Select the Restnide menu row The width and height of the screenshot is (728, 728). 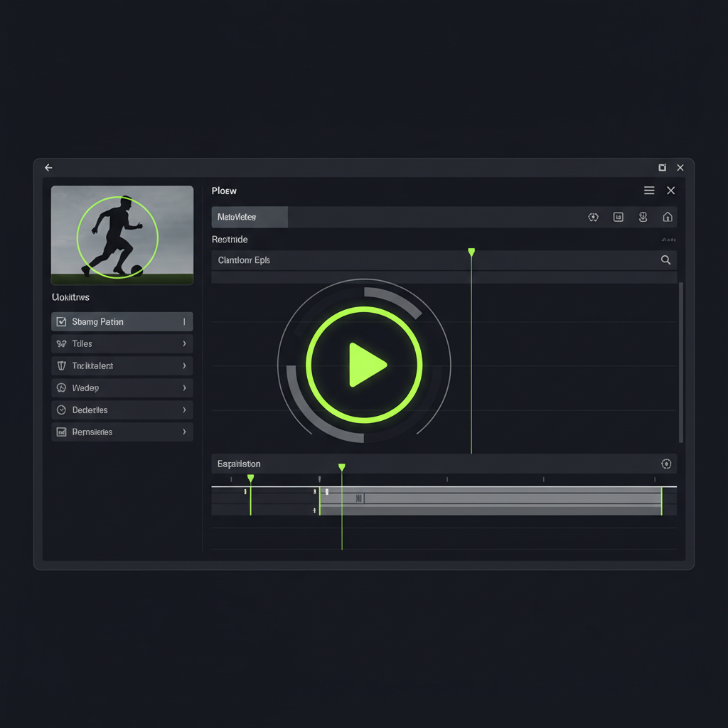pyautogui.click(x=229, y=240)
